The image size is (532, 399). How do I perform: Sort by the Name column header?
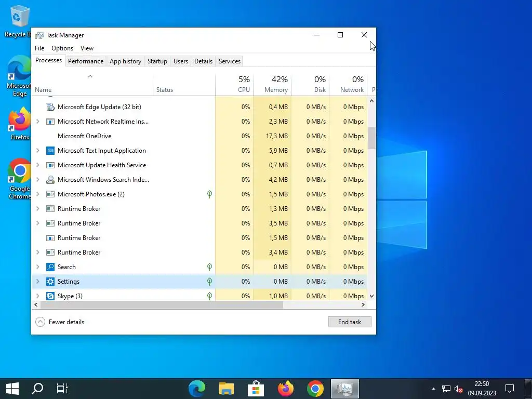(92, 85)
